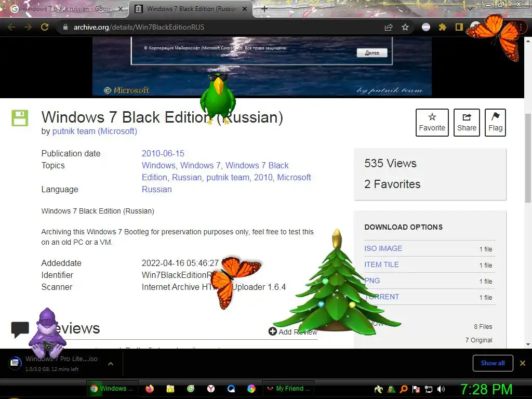Switch to Chrome 'Windows ...' taskbar button

(112, 389)
